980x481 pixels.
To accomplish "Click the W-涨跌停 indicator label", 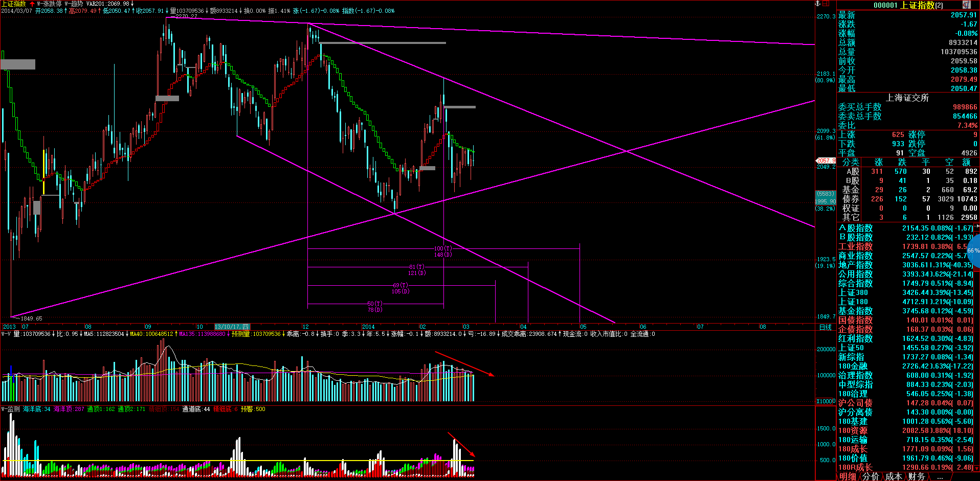I will pyautogui.click(x=49, y=4).
